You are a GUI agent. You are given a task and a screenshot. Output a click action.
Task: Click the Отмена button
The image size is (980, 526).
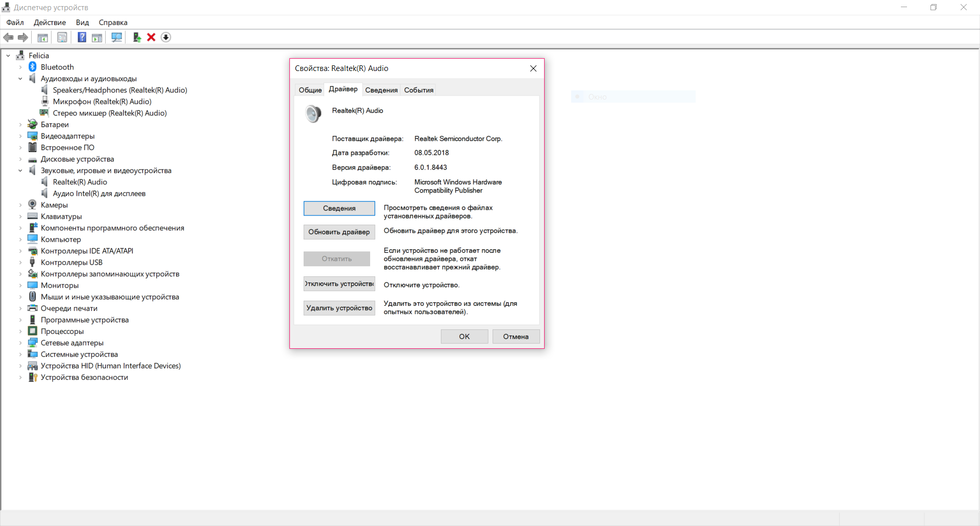point(516,337)
